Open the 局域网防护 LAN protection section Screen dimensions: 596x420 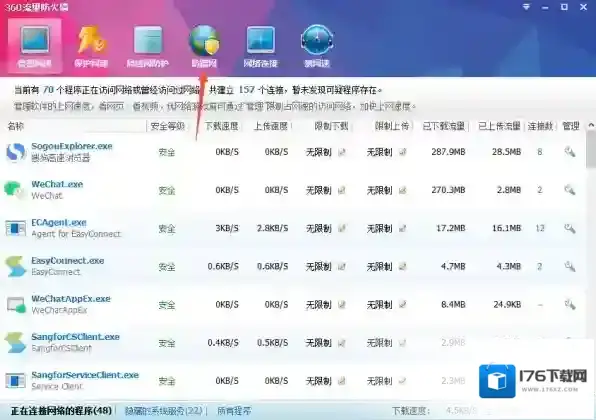[147, 46]
